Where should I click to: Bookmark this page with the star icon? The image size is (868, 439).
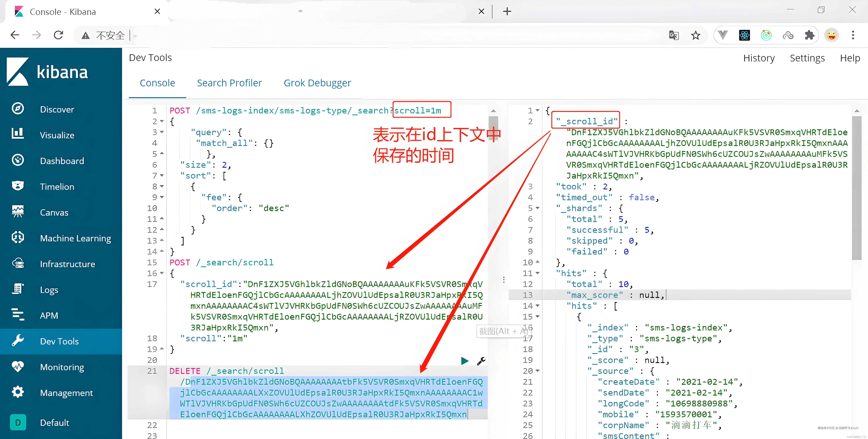click(696, 35)
